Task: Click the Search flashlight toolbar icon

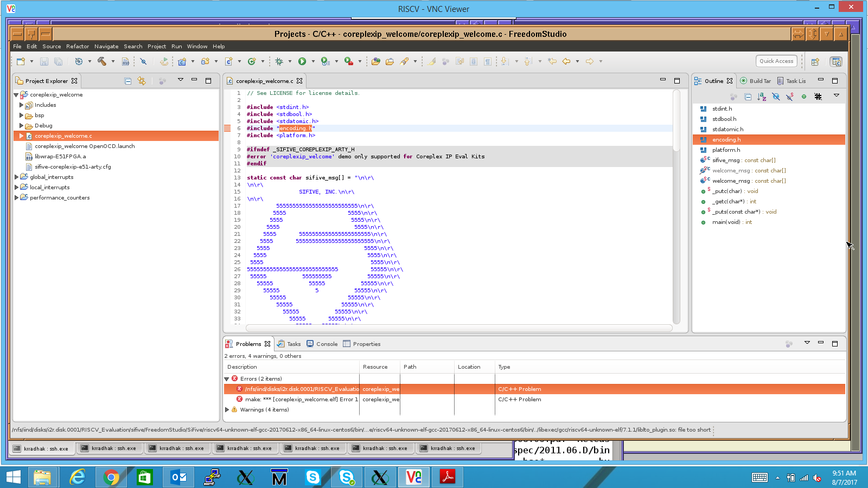Action: point(405,61)
